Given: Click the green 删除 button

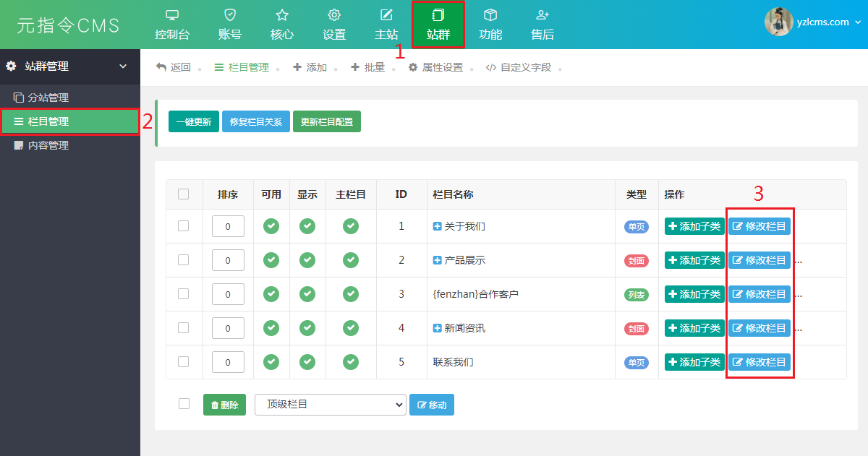Looking at the screenshot, I should (x=225, y=405).
